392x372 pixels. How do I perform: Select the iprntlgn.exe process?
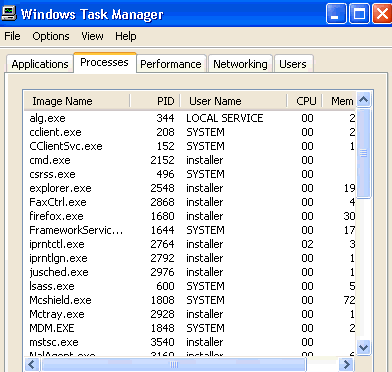190,258
